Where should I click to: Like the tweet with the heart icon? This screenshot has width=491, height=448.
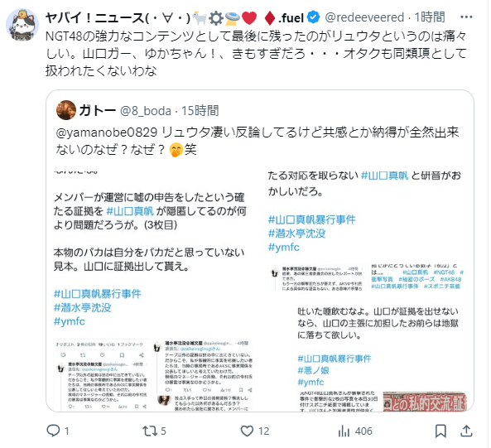click(x=247, y=431)
